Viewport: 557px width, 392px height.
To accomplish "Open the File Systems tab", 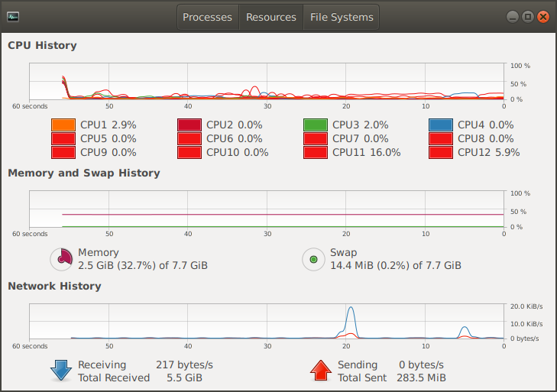I will click(342, 17).
